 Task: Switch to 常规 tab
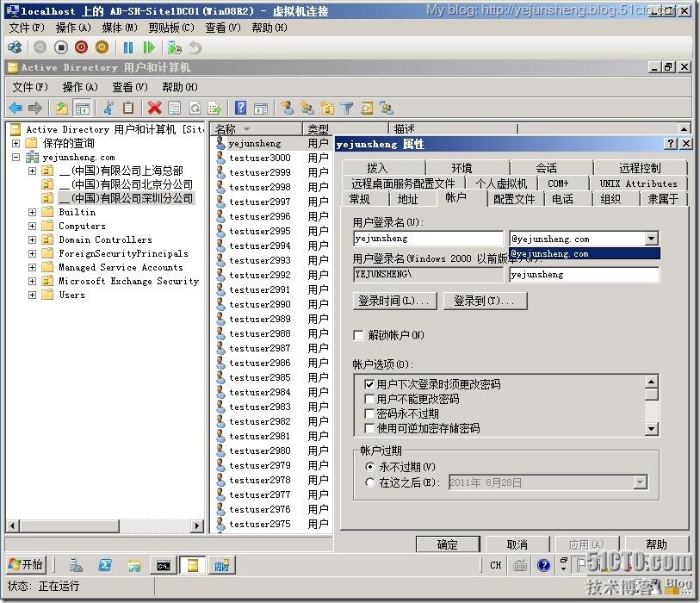tap(359, 199)
